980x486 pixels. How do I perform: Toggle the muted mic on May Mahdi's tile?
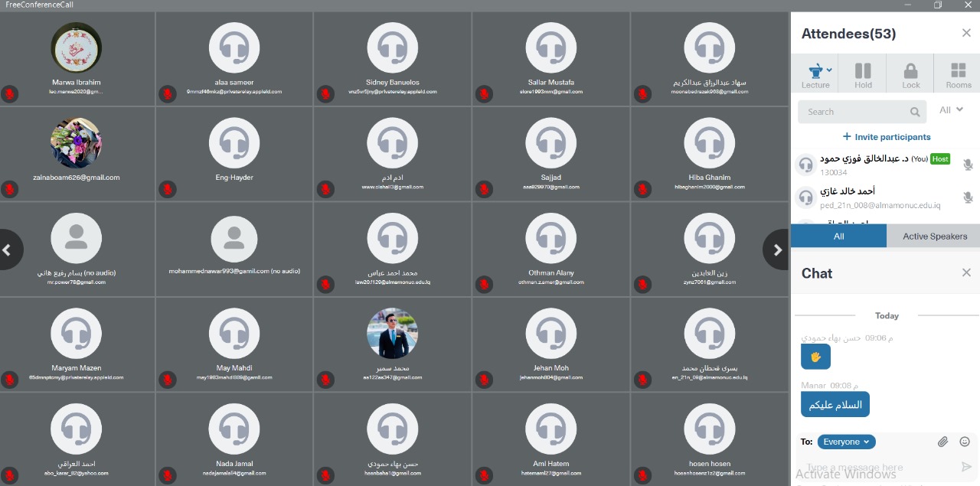[x=167, y=380]
